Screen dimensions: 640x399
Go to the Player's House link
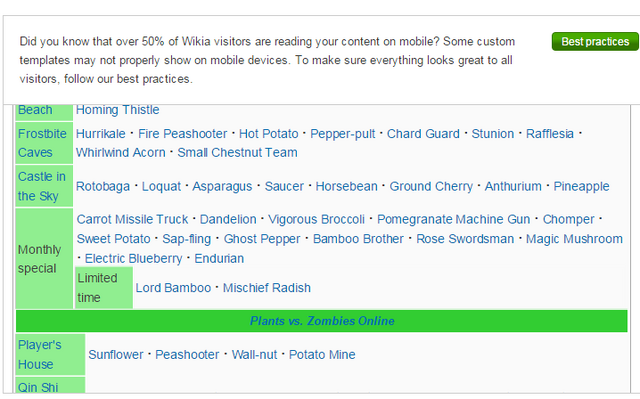[x=40, y=355]
